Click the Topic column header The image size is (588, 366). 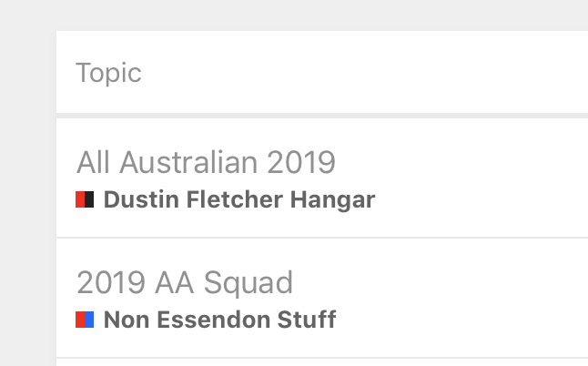pyautogui.click(x=108, y=73)
